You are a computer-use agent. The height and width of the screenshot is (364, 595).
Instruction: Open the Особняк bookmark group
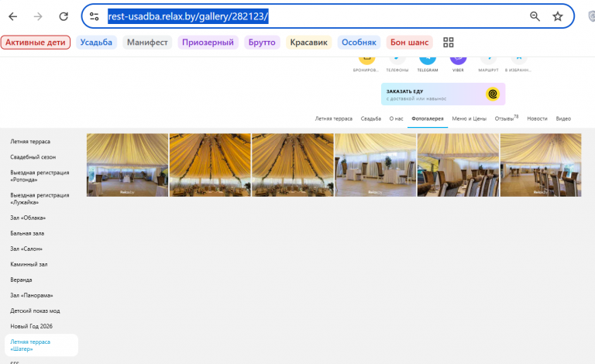pos(359,42)
